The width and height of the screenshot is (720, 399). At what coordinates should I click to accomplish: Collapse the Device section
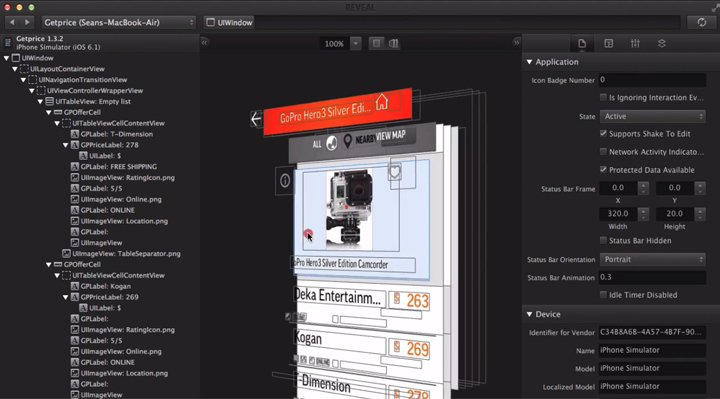click(x=529, y=315)
